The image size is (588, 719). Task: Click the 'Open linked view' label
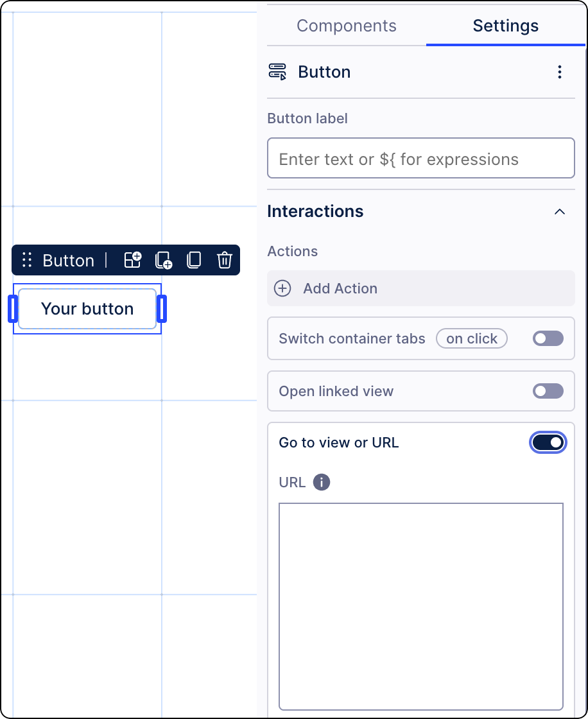pyautogui.click(x=336, y=391)
